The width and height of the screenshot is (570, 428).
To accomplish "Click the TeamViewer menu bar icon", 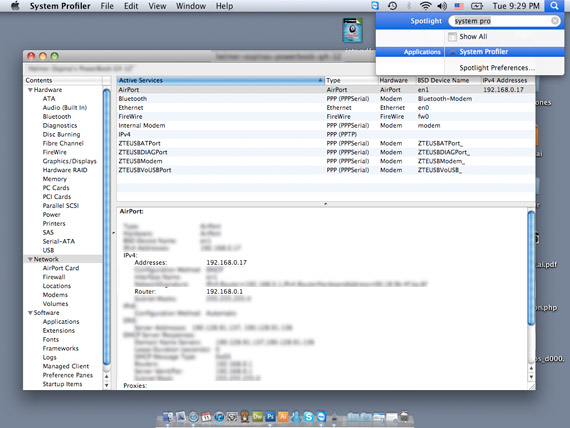I will [375, 6].
